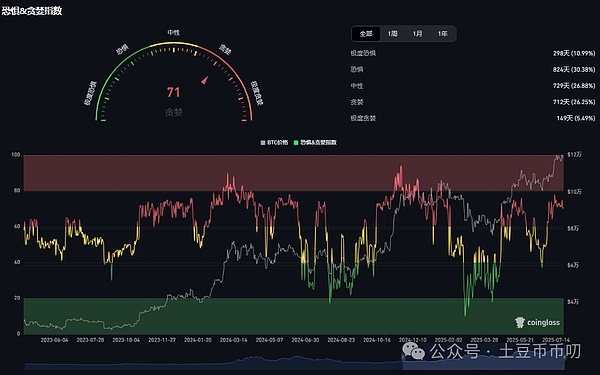Click the 极度恐惧 row in the statistics list

(473, 53)
